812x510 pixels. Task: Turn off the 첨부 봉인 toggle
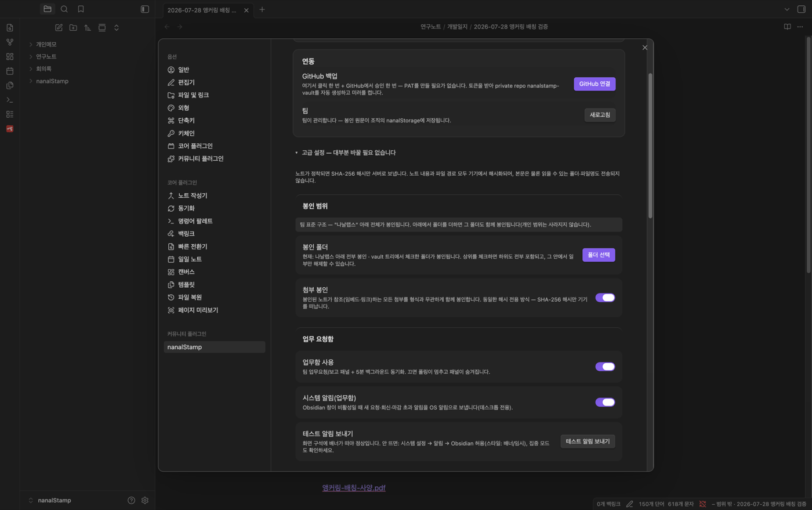click(605, 298)
